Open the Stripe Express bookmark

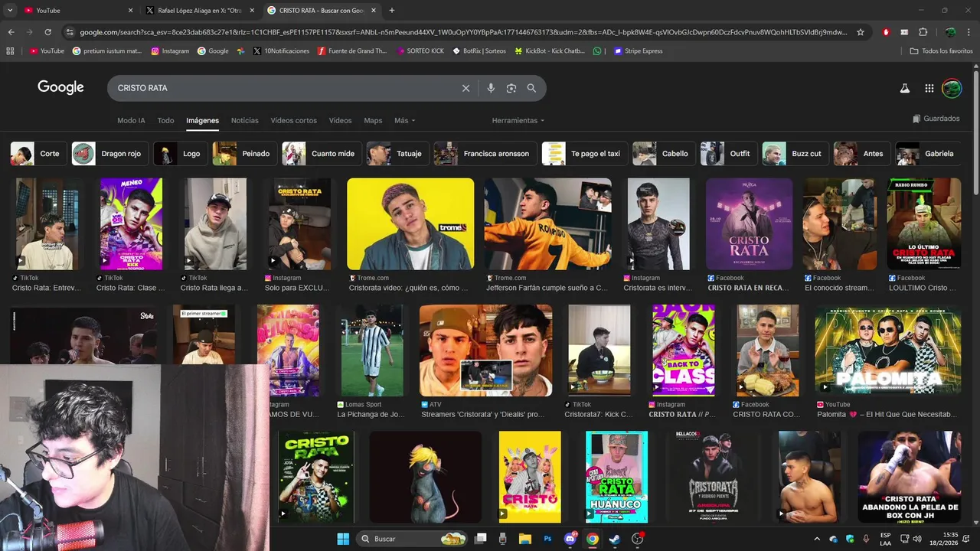(x=638, y=51)
